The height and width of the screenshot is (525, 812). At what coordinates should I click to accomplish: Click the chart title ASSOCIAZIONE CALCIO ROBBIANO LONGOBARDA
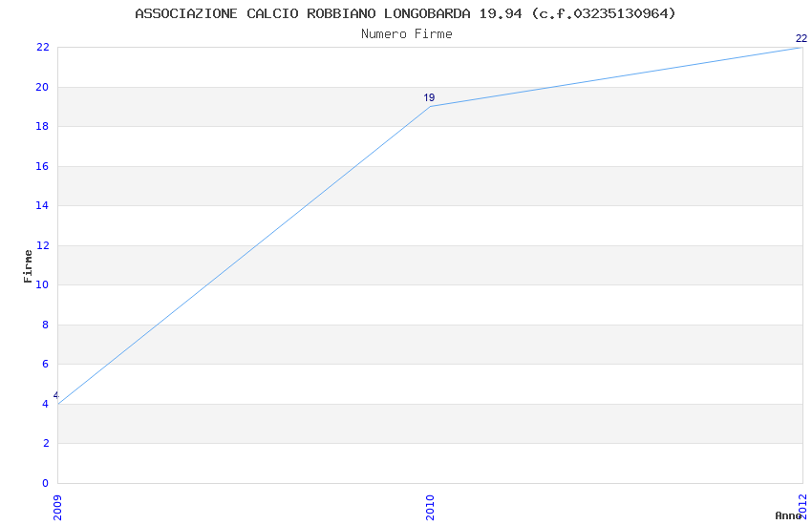(x=405, y=13)
